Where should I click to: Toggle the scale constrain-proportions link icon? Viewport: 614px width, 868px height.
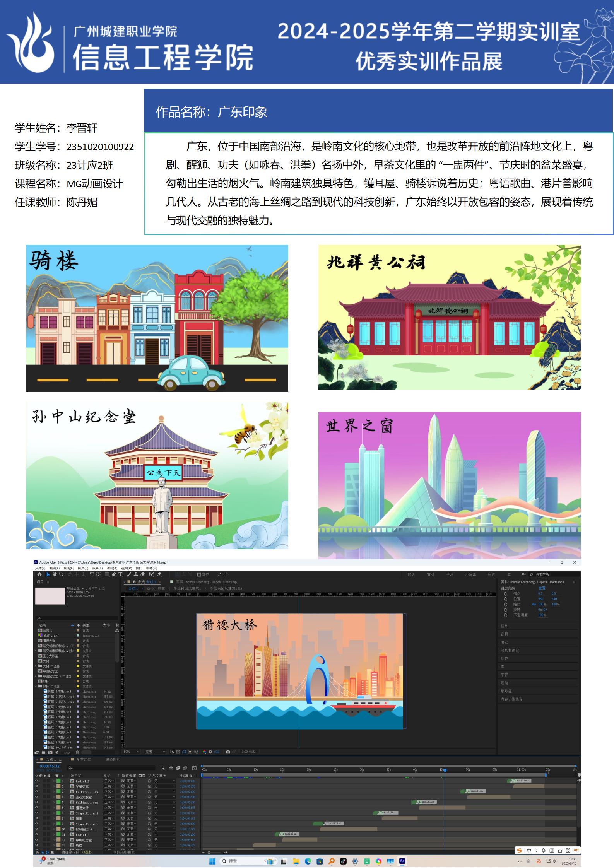click(534, 604)
